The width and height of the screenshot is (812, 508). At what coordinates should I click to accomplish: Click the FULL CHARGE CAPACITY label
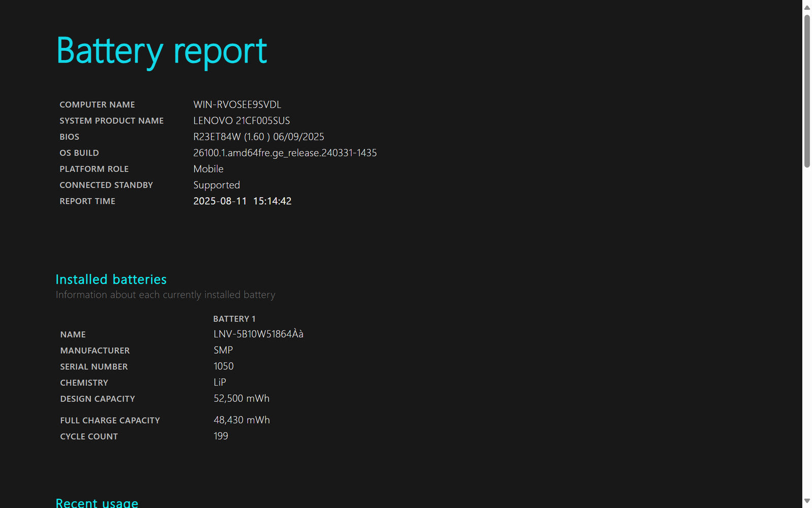[110, 421]
